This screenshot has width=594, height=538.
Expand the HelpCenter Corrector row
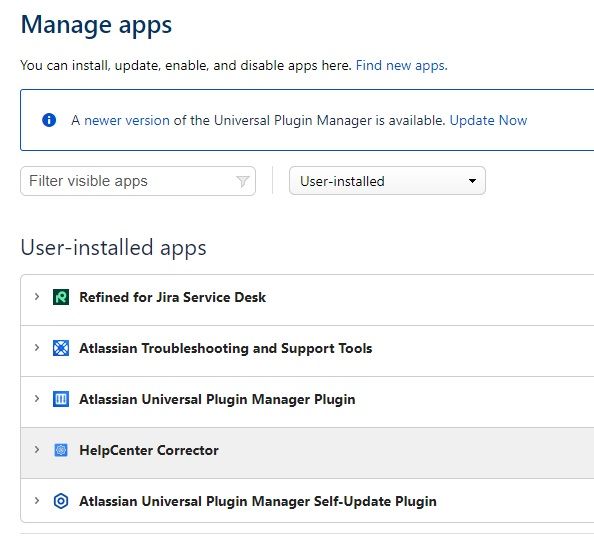tap(37, 449)
